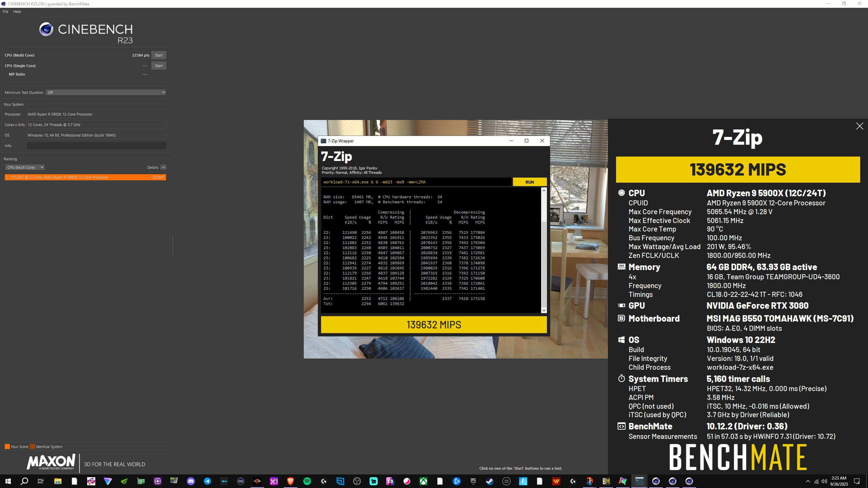Open the CPU (Multi Core) ranking dropdown
The width and height of the screenshot is (868, 488).
click(x=25, y=167)
